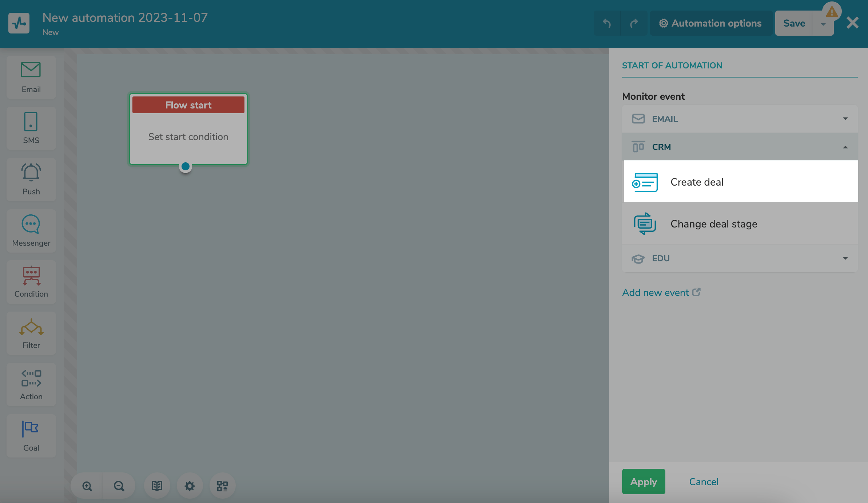Open the Save dropdown arrow

[x=823, y=24]
